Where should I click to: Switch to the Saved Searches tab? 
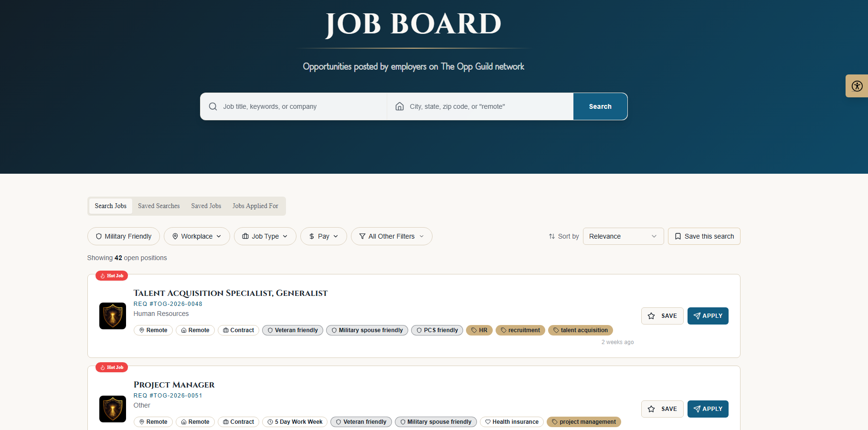[x=159, y=206]
